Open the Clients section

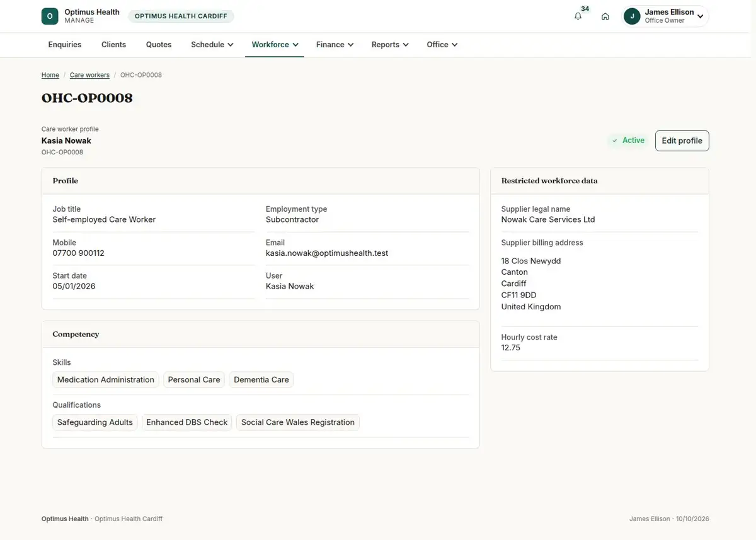(114, 45)
